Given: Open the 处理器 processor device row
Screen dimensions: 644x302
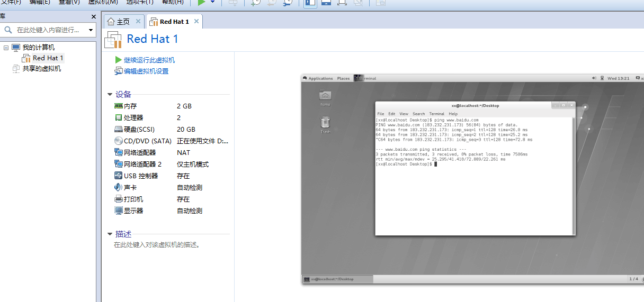Looking at the screenshot, I should coord(172,118).
